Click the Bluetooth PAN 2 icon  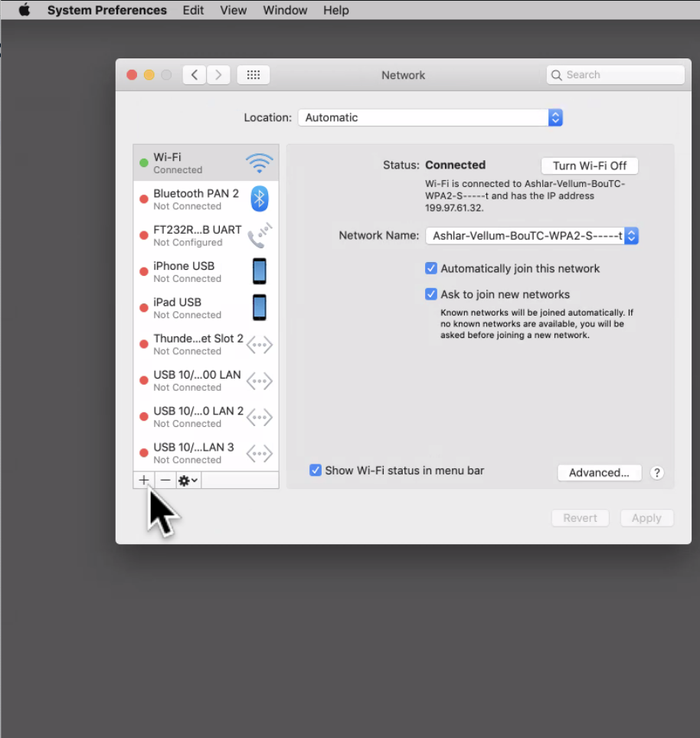click(259, 198)
